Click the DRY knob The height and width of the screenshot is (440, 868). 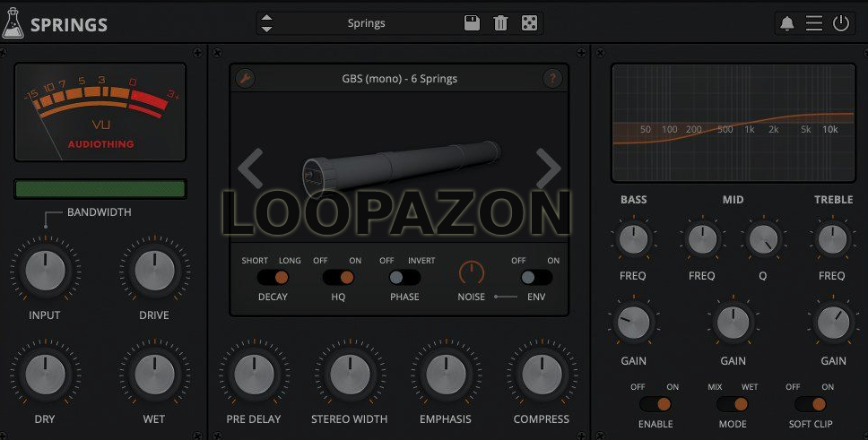click(x=45, y=375)
